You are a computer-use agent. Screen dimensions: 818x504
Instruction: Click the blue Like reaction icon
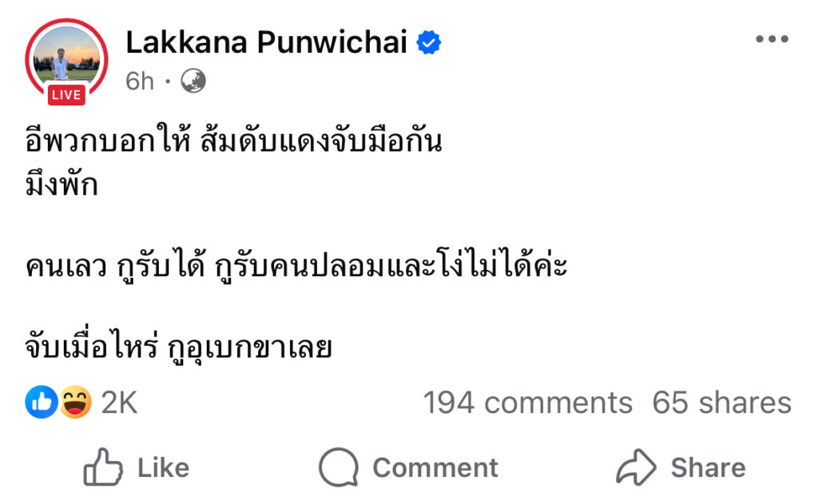pyautogui.click(x=42, y=403)
